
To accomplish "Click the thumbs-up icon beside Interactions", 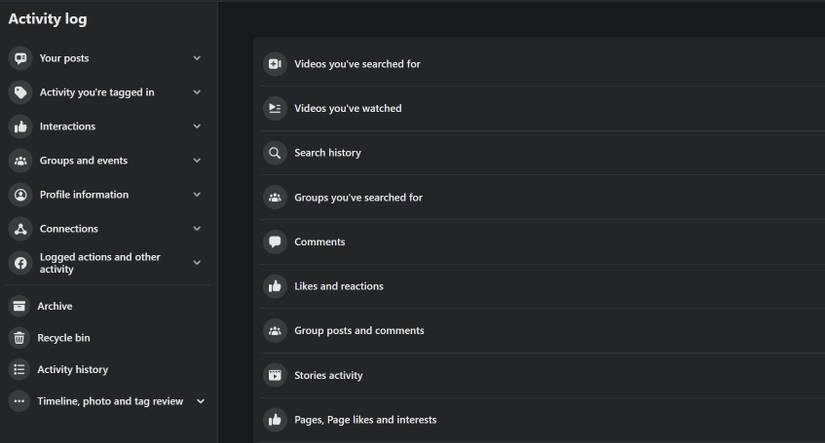I will (x=21, y=126).
